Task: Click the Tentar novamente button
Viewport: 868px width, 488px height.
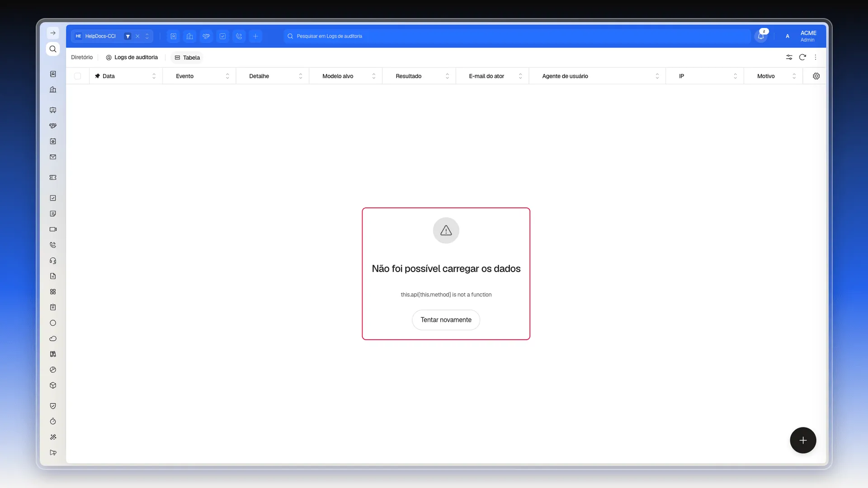Action: 446,320
